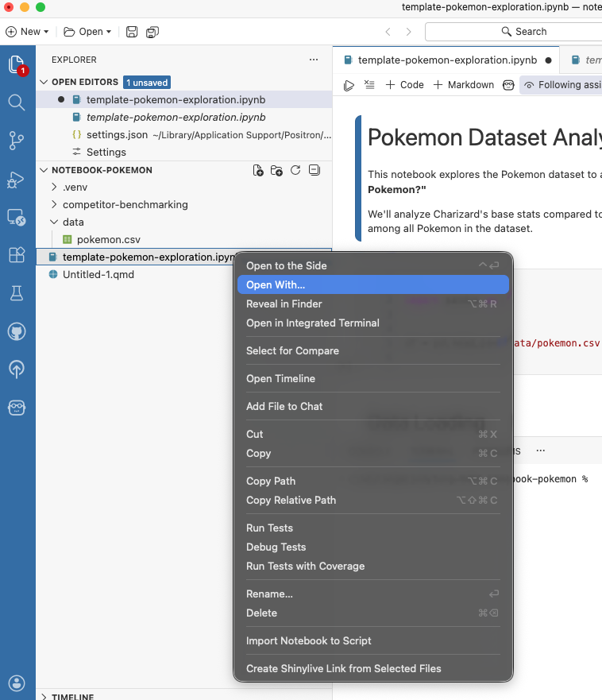Collapse the data folder
The width and height of the screenshot is (602, 700).
[73, 222]
